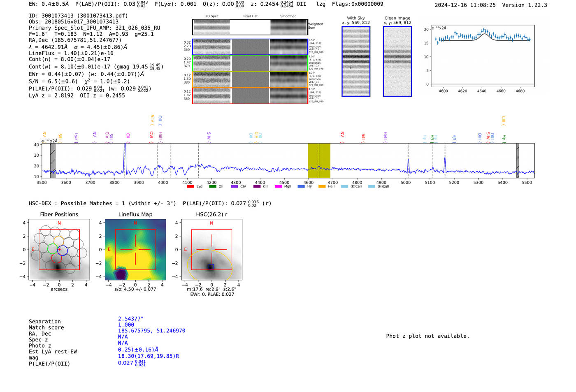Click the "ID: 3001073413 (3001073413.pdf)" text
Screen dimensions: 576x392
pos(78,16)
